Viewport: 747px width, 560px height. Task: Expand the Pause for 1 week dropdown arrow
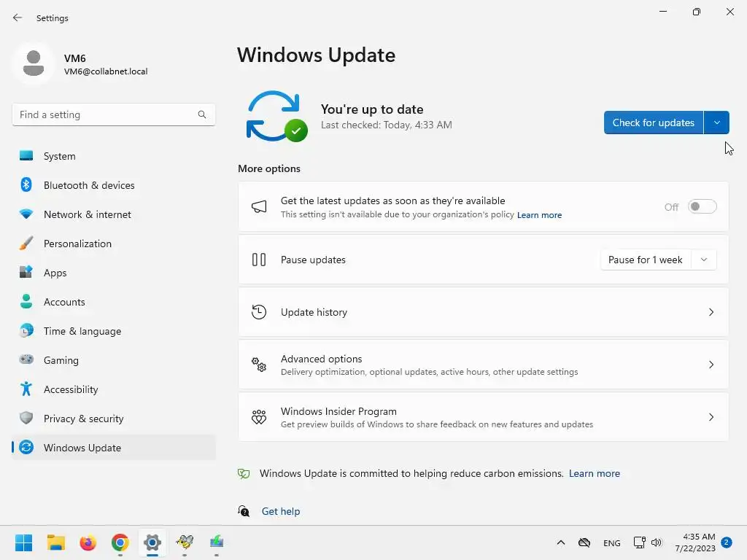click(704, 260)
